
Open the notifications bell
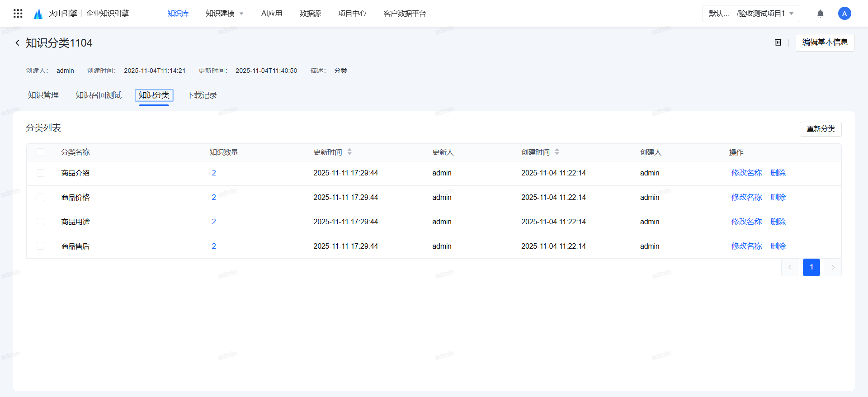click(820, 14)
